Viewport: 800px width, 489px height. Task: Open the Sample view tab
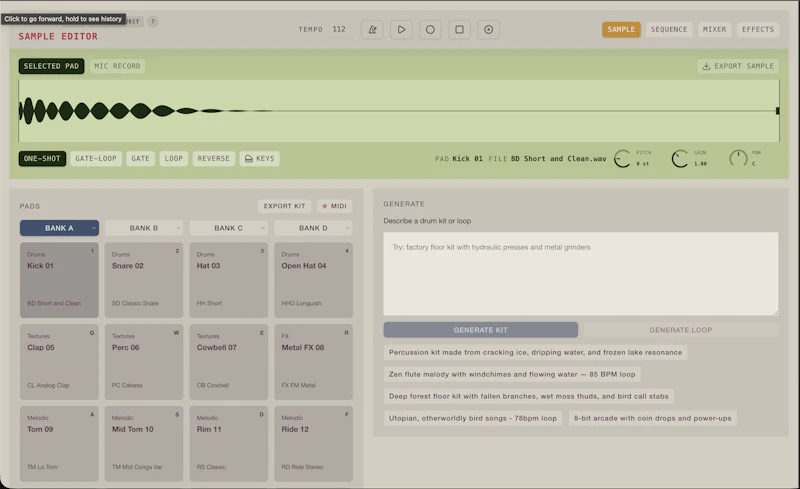click(x=621, y=30)
